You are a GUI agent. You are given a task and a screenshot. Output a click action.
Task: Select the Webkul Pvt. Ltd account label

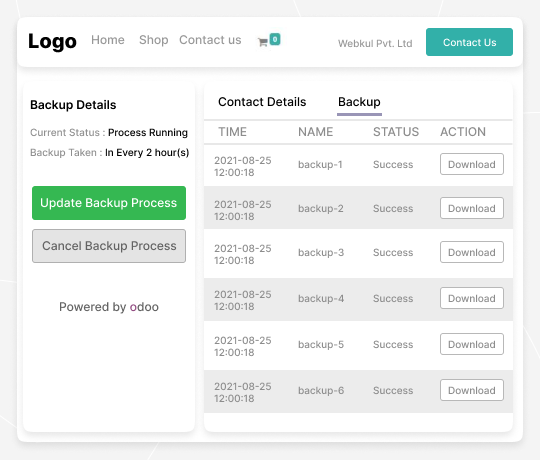[x=375, y=43]
